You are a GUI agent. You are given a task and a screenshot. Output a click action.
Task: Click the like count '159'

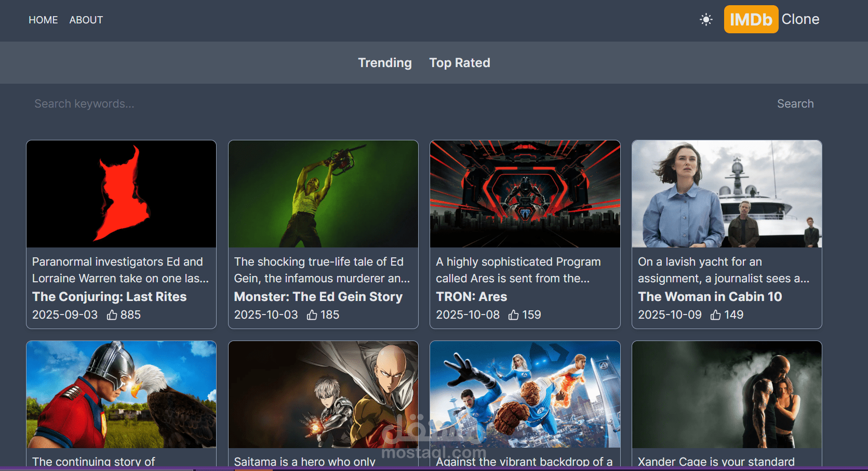[531, 315]
